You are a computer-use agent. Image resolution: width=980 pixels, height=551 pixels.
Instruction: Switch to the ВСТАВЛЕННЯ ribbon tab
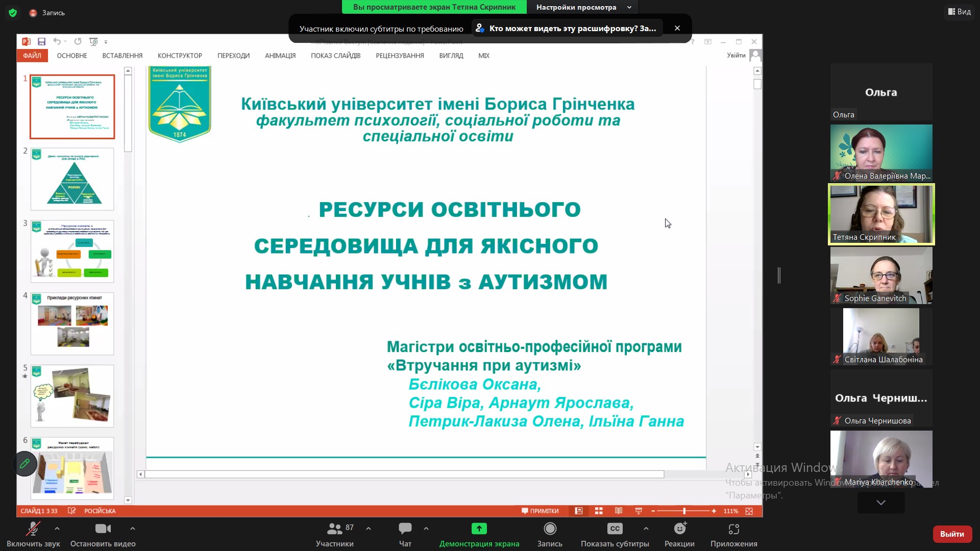122,55
